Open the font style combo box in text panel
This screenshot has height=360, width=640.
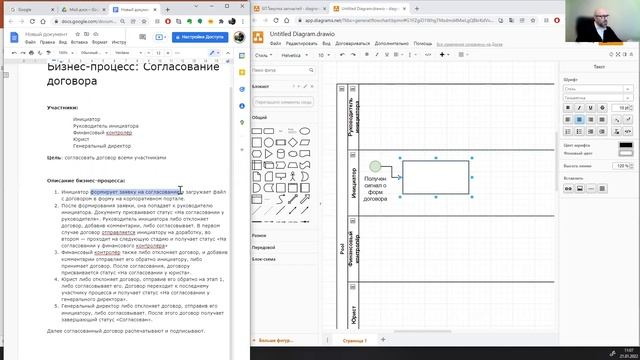[598, 89]
